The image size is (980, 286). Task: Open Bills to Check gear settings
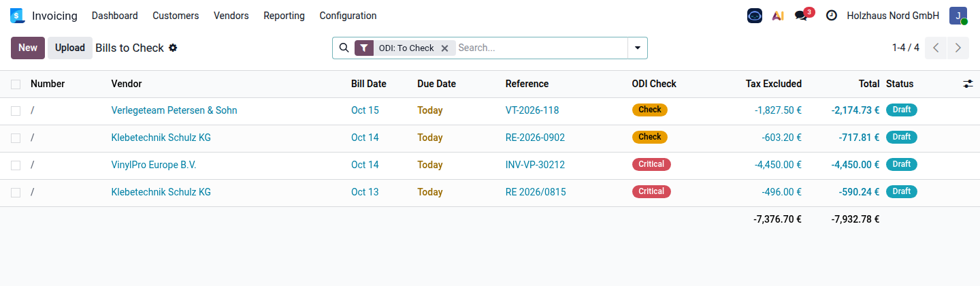173,48
